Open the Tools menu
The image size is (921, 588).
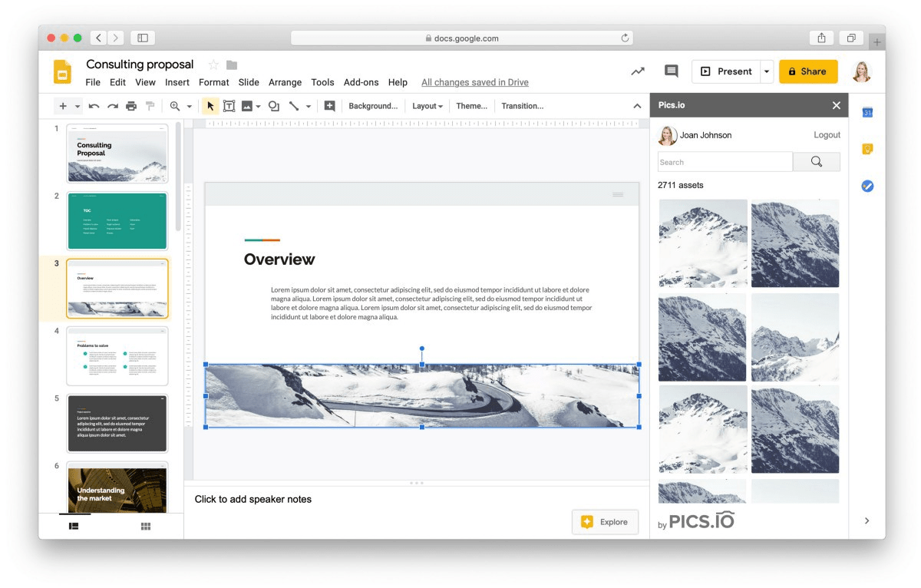(x=322, y=82)
